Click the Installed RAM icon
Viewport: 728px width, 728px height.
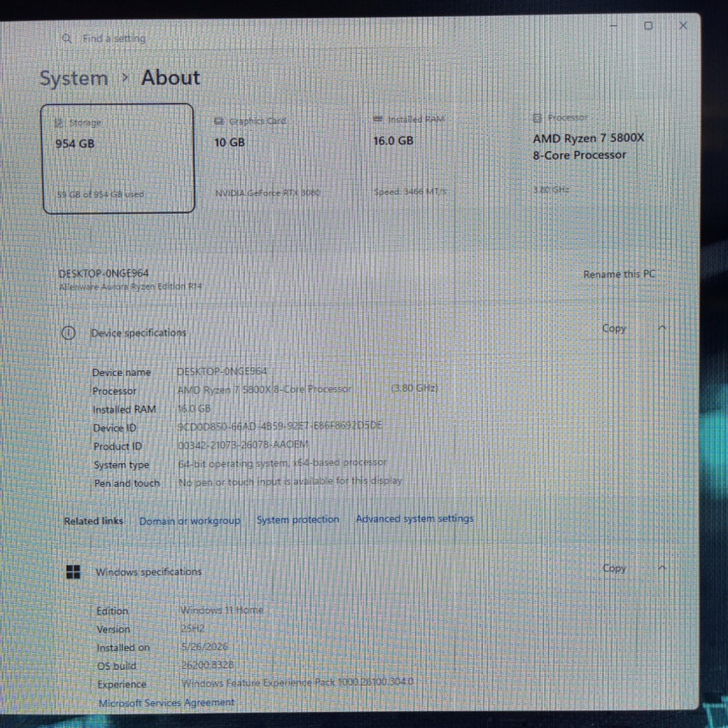(378, 119)
